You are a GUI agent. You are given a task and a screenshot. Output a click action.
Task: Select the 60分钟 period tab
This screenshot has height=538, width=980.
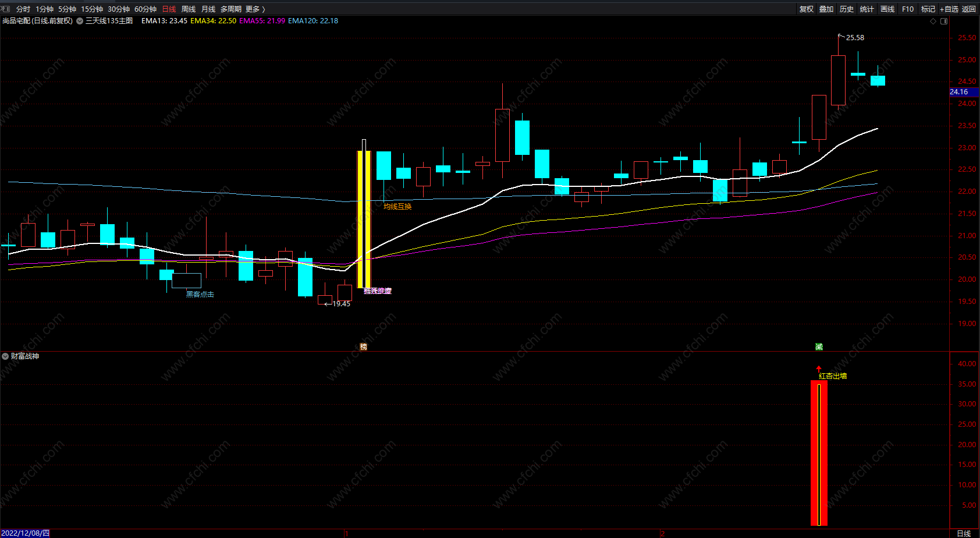(x=145, y=9)
